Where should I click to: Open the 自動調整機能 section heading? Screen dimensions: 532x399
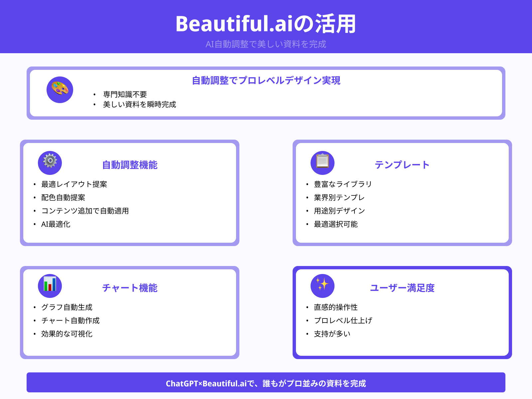coord(130,165)
